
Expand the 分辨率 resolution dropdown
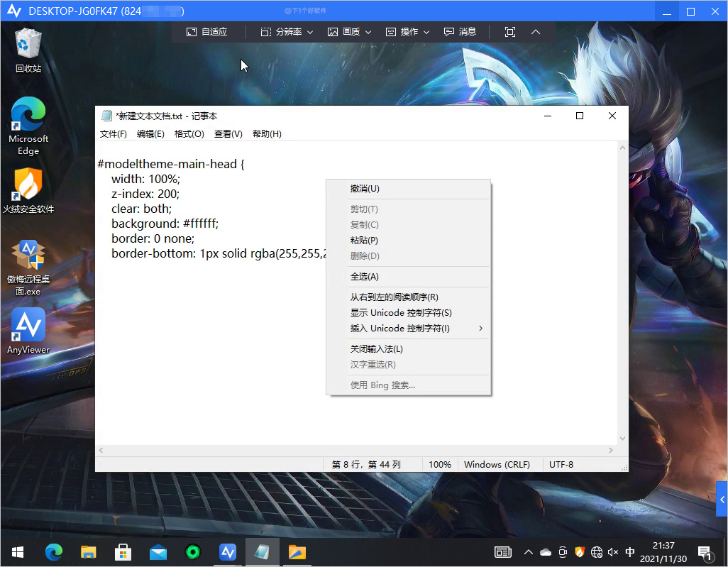pyautogui.click(x=287, y=32)
